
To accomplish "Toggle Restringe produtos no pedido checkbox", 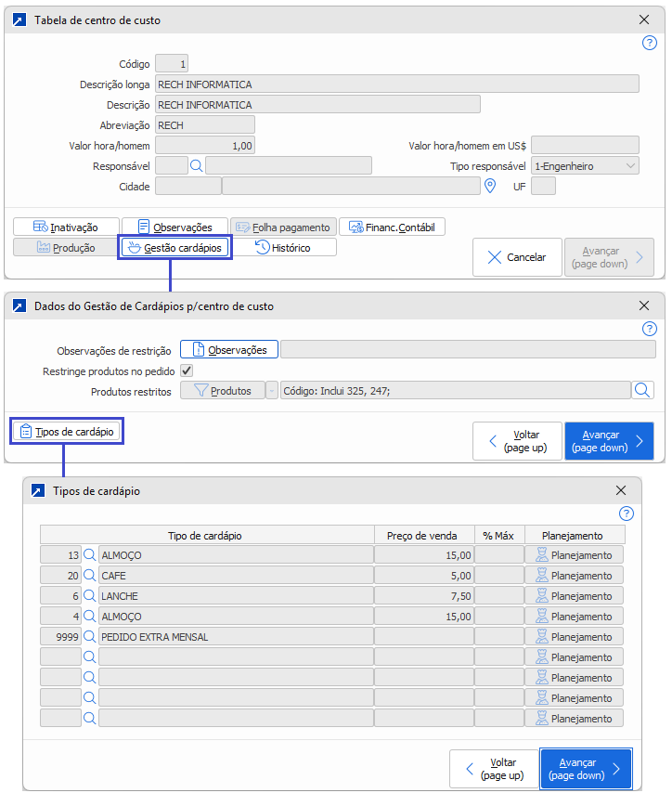I will point(187,371).
